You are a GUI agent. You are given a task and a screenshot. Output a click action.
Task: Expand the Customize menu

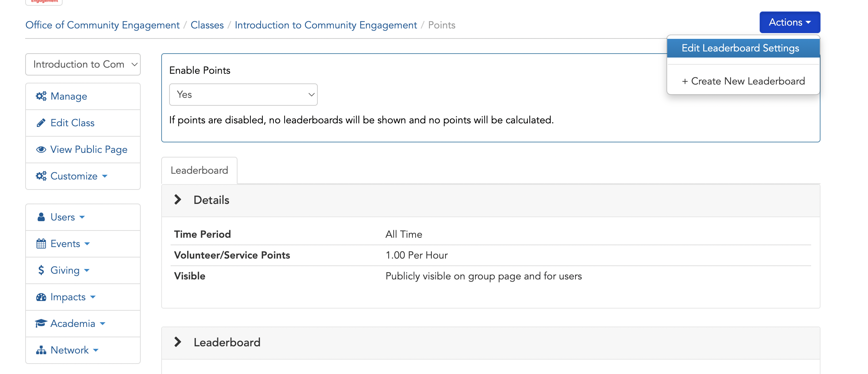click(x=83, y=176)
